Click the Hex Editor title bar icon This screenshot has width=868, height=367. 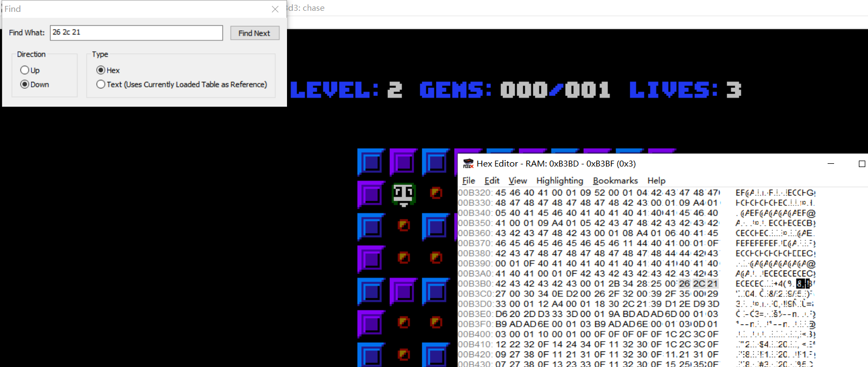(468, 163)
